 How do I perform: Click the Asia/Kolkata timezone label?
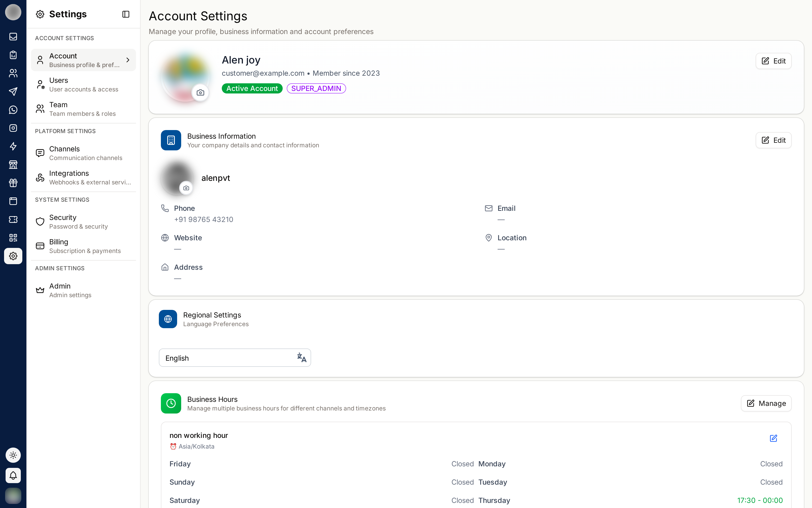click(x=196, y=446)
